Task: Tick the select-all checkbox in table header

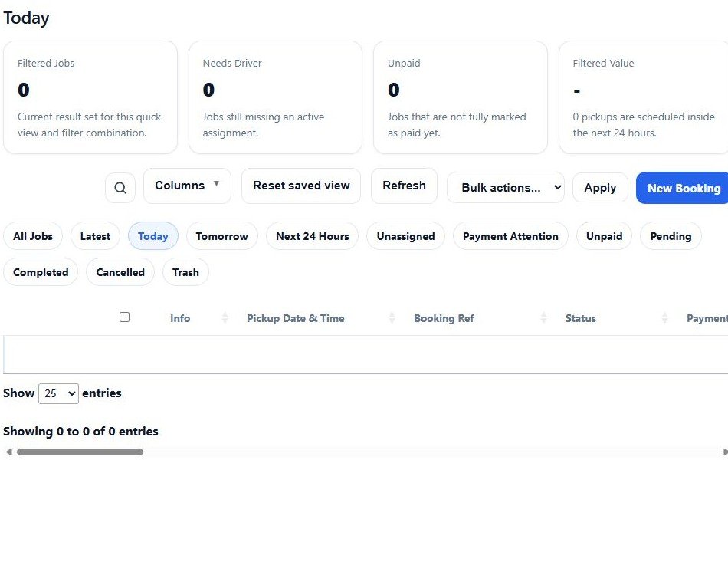Action: click(x=124, y=317)
